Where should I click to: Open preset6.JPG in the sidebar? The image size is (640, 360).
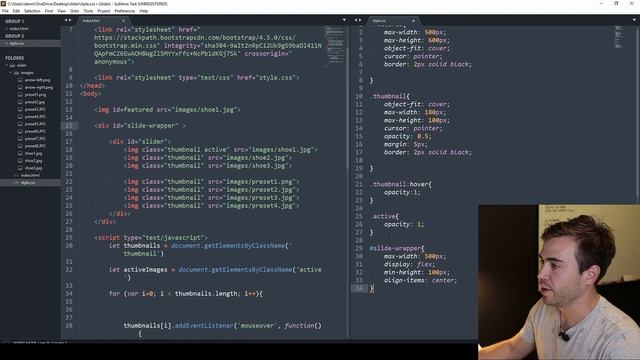[35, 131]
